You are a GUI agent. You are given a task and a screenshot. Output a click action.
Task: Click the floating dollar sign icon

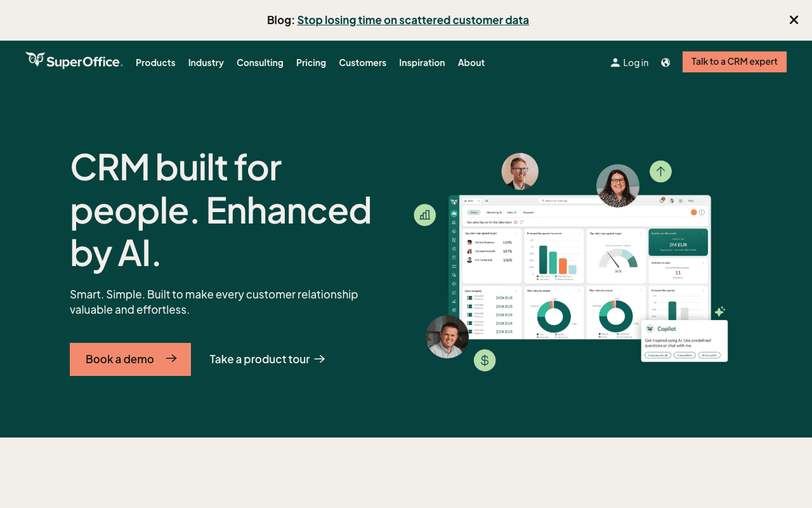485,360
